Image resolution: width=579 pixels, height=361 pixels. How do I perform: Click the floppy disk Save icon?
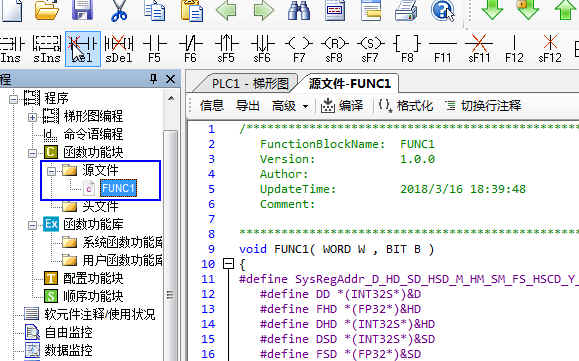tap(82, 10)
